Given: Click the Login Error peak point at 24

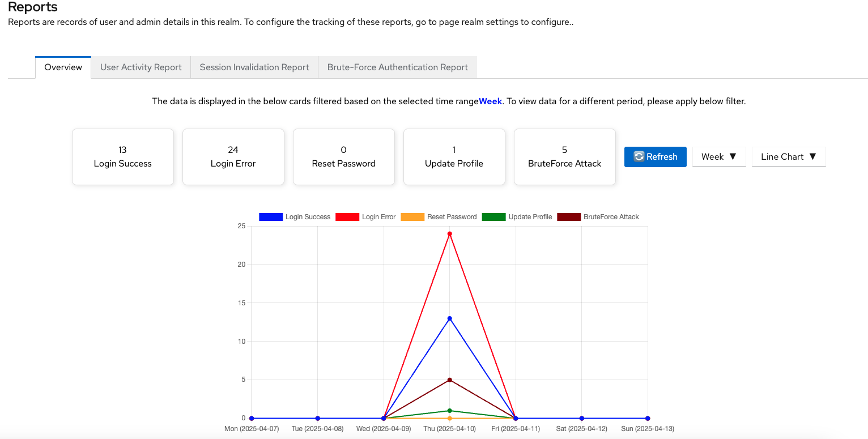Looking at the screenshot, I should 449,234.
